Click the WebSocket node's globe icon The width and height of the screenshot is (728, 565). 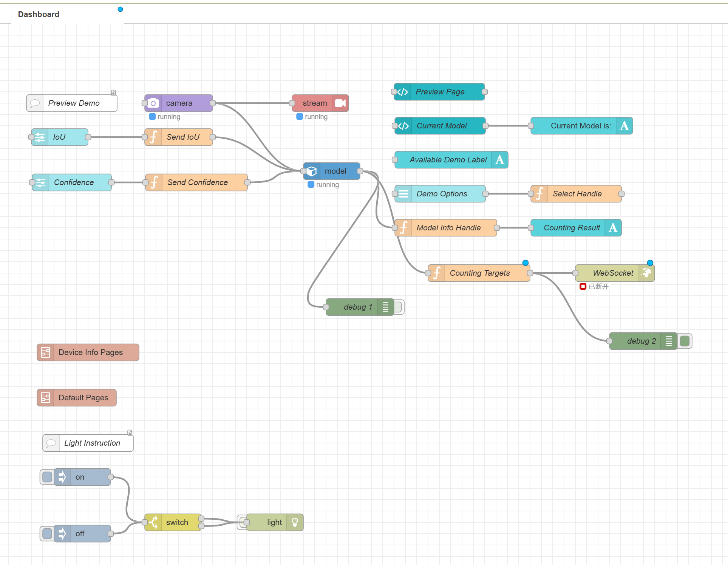(x=646, y=273)
